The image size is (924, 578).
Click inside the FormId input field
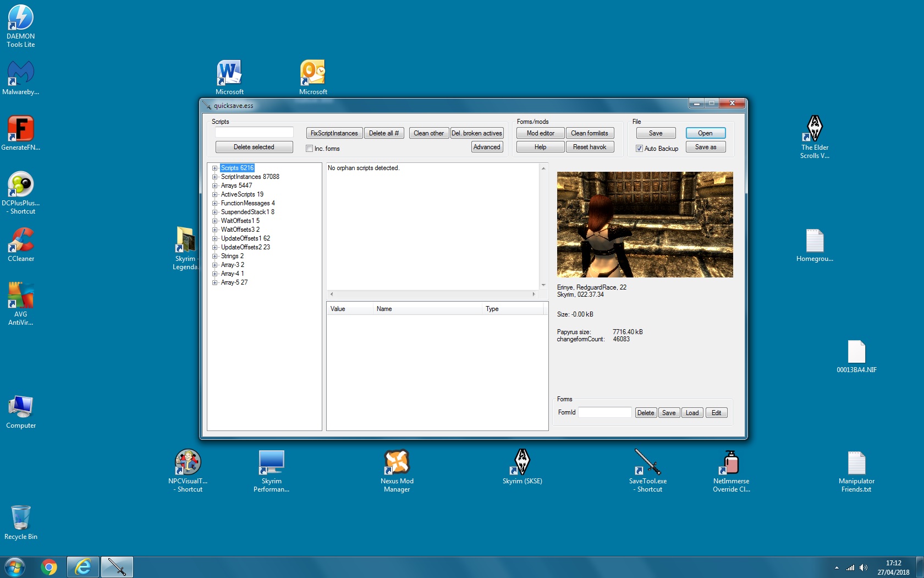pos(604,412)
